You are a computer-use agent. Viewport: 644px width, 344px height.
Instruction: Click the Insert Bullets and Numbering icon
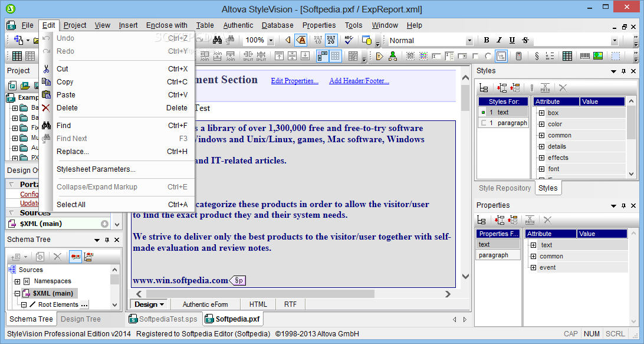pos(550,56)
